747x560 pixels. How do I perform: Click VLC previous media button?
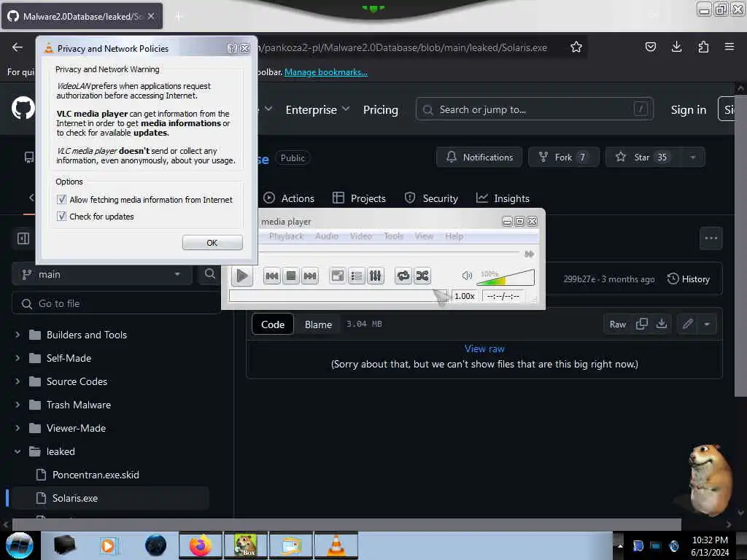click(272, 276)
